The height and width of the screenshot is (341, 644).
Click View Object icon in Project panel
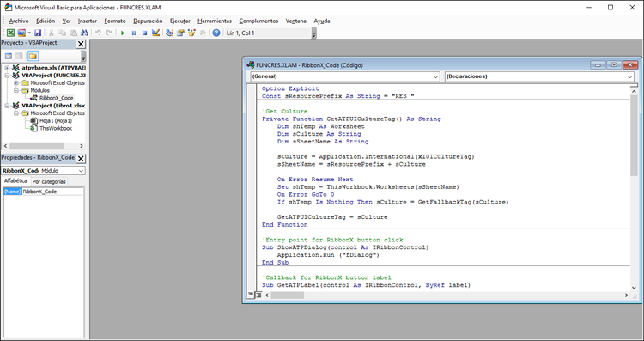click(19, 56)
